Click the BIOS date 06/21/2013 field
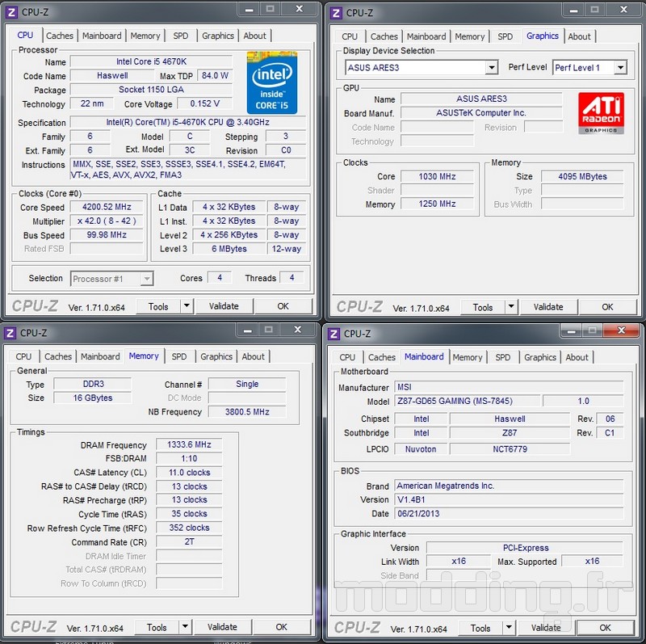 click(509, 514)
